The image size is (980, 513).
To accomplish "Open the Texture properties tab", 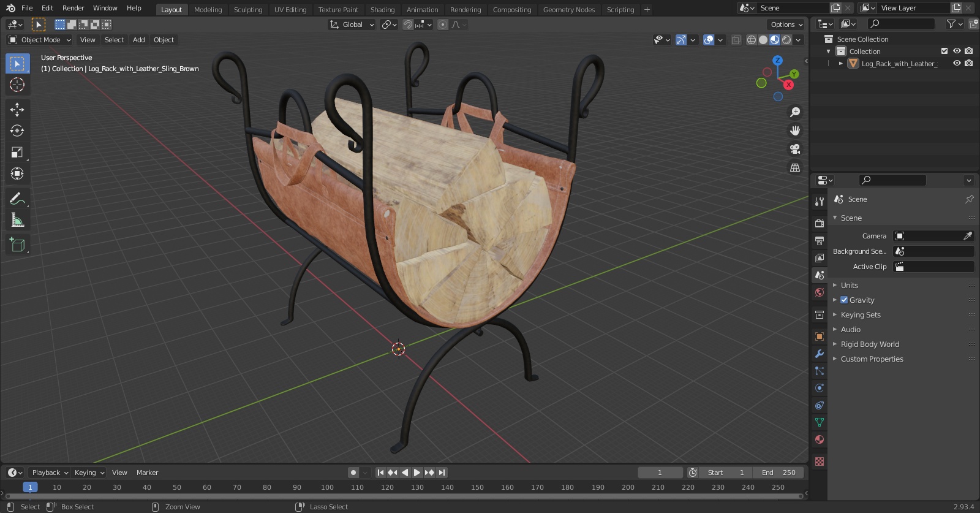I will 820,462.
